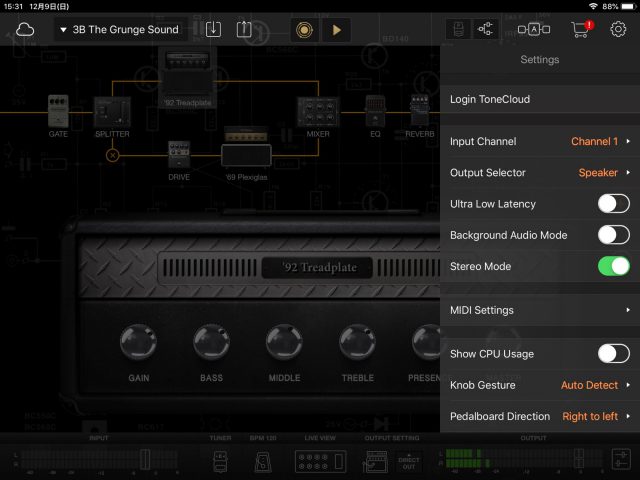Click the global mixer sliders icon at bottom right
640x480 pixels.
[x=621, y=459]
